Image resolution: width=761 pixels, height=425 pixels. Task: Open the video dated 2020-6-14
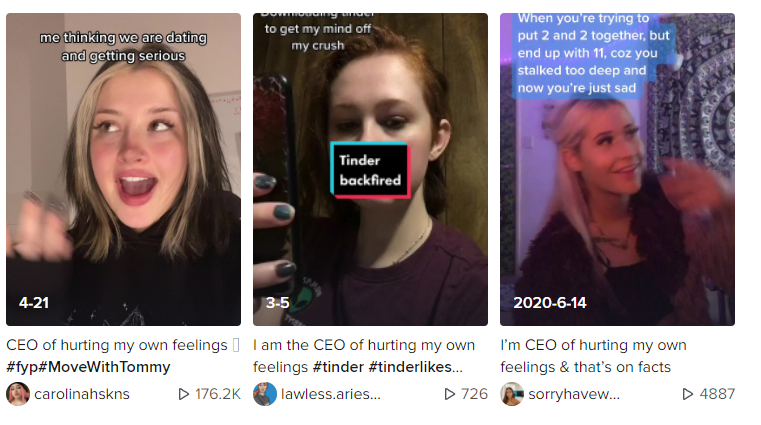[x=617, y=169]
